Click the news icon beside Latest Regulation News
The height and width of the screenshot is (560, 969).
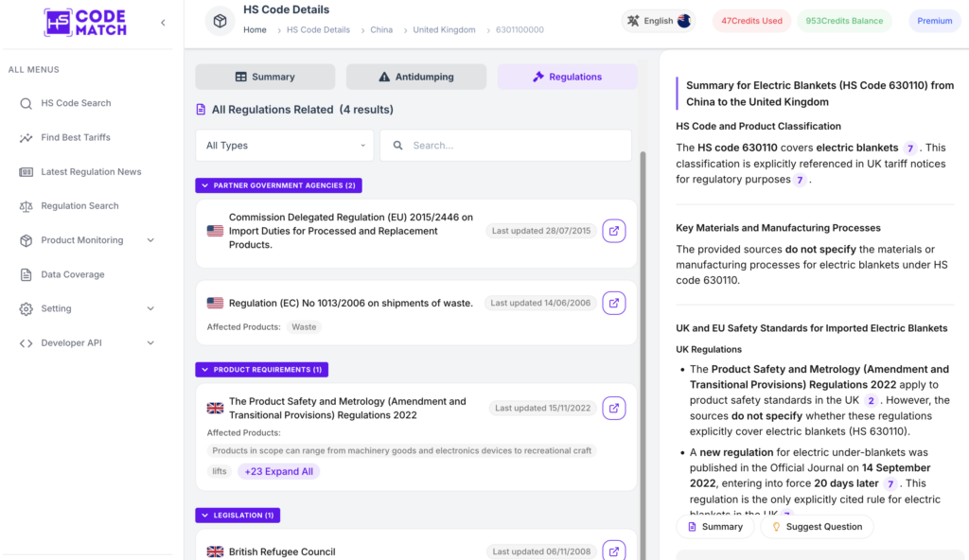pos(26,172)
